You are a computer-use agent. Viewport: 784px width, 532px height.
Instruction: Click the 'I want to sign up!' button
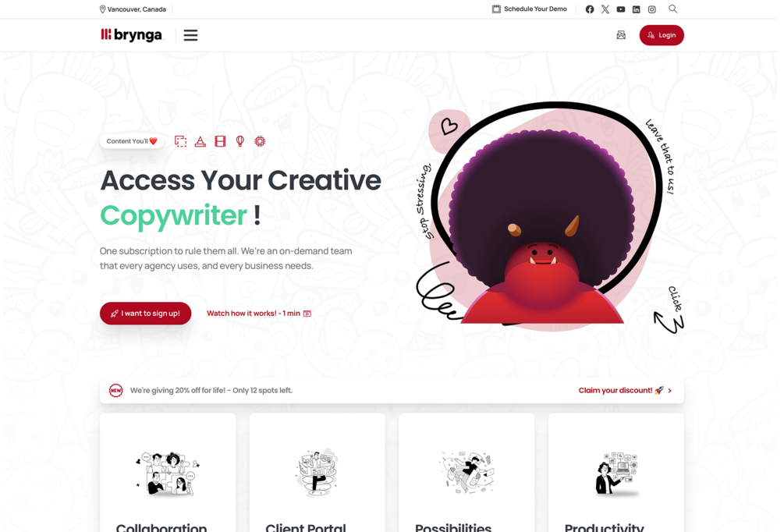click(146, 313)
